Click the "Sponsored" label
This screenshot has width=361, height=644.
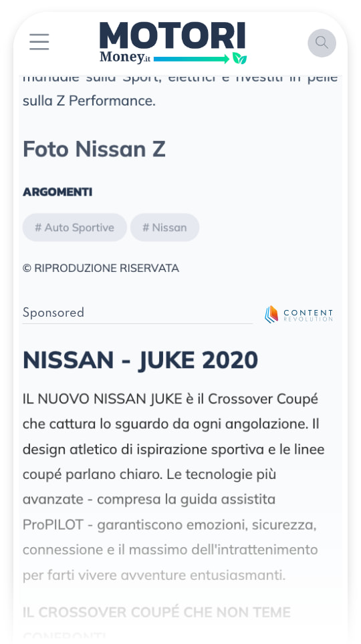pyautogui.click(x=53, y=313)
